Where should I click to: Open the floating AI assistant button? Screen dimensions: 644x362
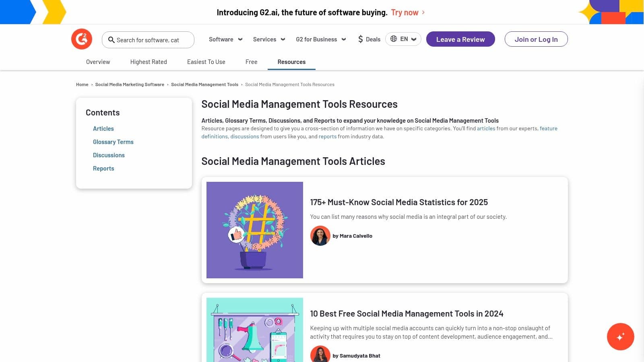[x=620, y=337]
